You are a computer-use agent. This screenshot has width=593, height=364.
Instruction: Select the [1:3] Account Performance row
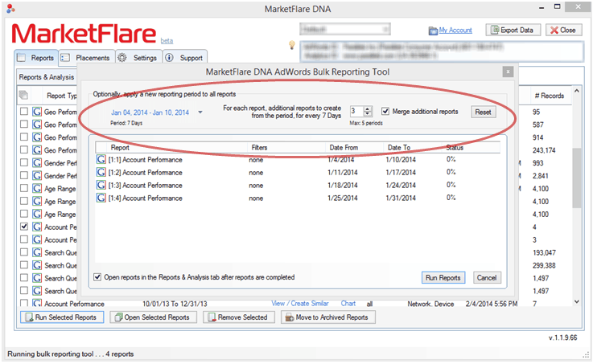pos(297,186)
